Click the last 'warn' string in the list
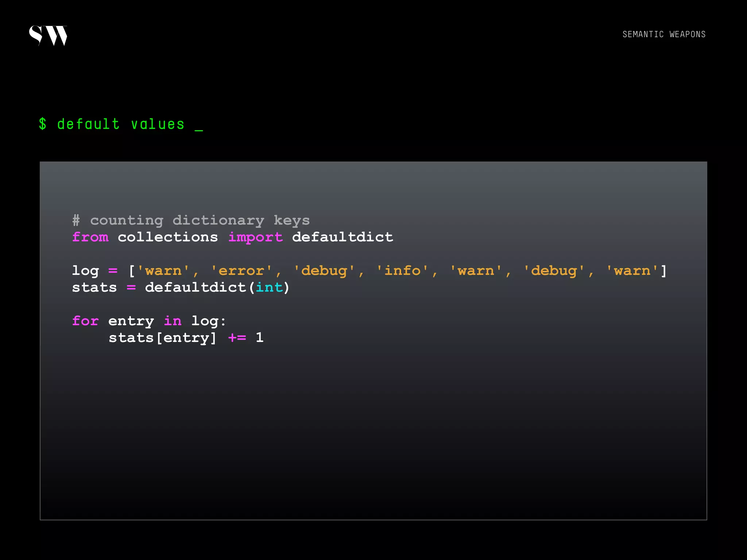The width and height of the screenshot is (747, 560). pyautogui.click(x=632, y=271)
